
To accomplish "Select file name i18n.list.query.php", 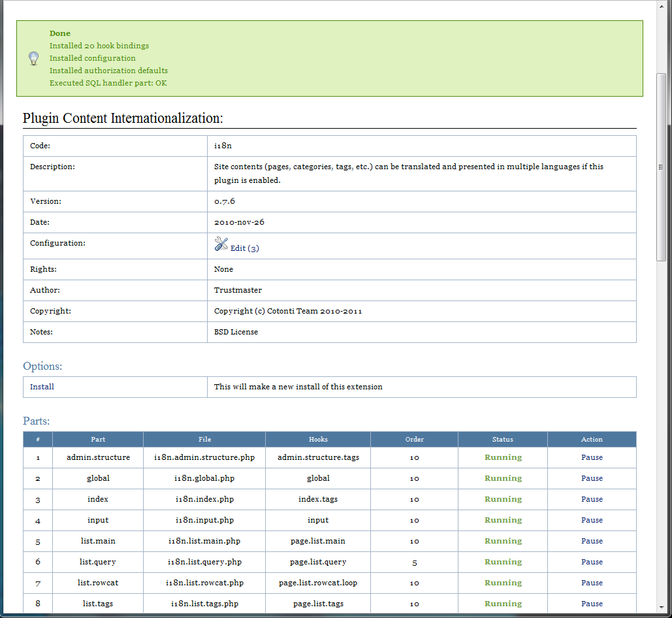I will point(204,562).
